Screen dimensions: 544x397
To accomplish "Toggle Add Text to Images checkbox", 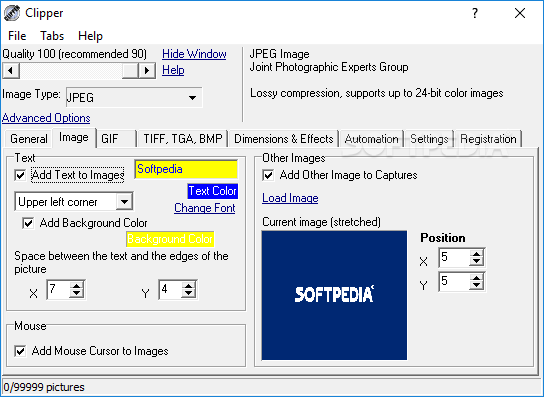I will [20, 175].
